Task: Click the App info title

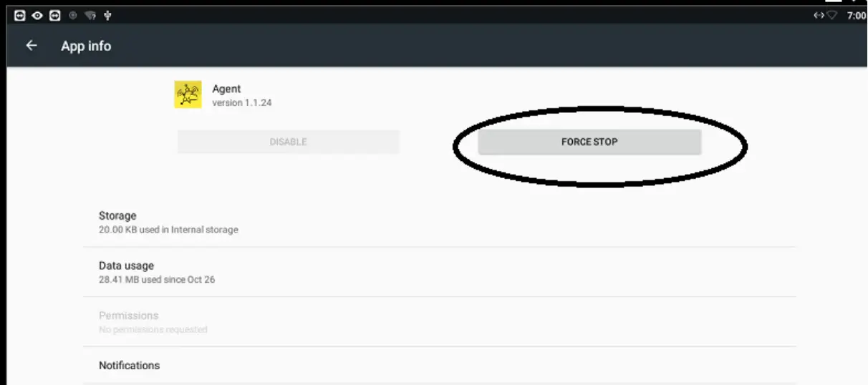Action: [86, 46]
